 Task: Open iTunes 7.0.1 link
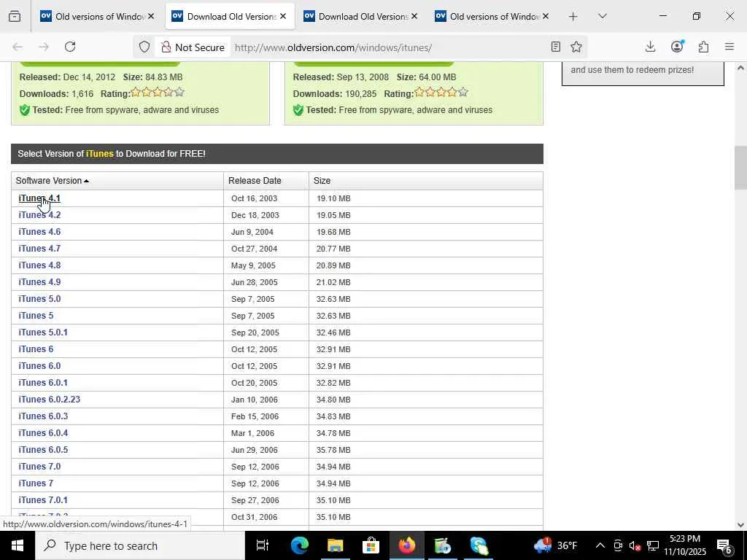pyautogui.click(x=43, y=500)
